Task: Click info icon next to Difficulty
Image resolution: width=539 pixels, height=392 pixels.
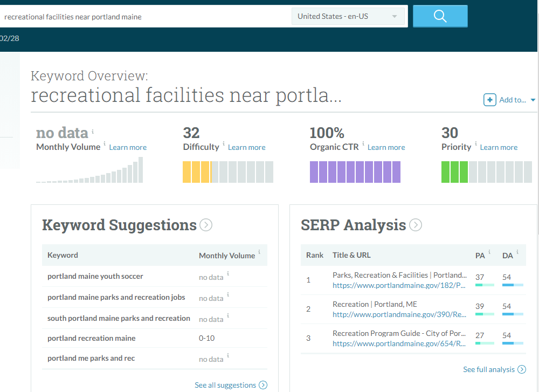Action: coord(224,143)
